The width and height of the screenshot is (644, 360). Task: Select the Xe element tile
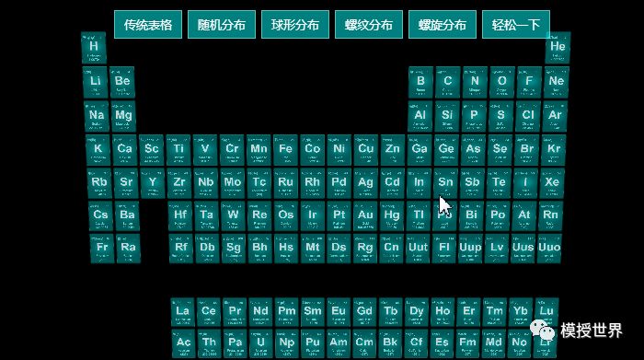(552, 183)
